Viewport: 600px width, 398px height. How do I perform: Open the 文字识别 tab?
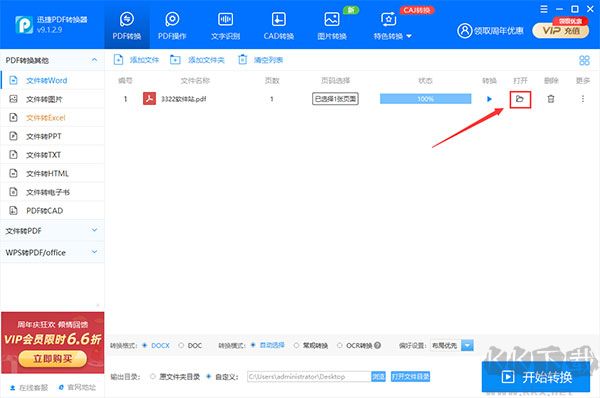tap(225, 25)
